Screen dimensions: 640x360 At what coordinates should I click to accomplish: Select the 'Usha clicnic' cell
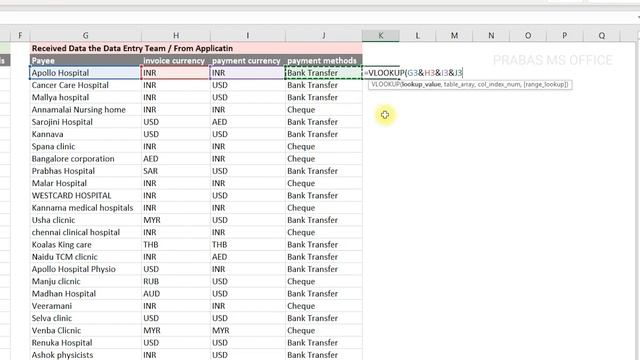tap(85, 220)
